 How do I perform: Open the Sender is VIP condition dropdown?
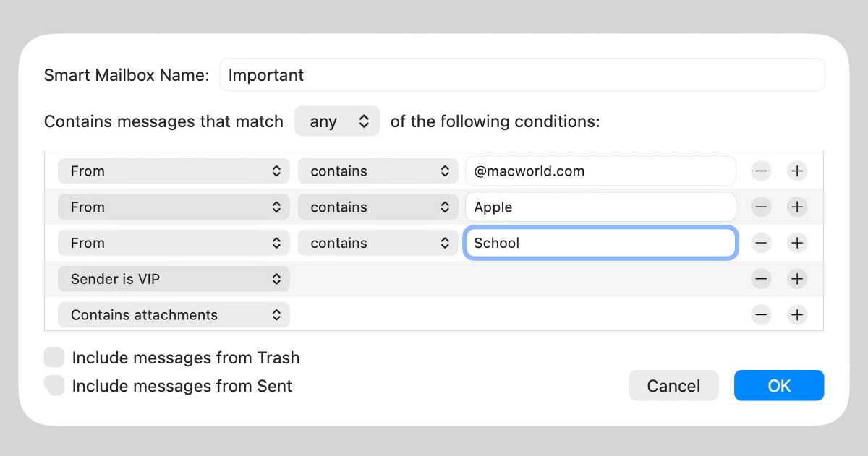pyautogui.click(x=174, y=279)
